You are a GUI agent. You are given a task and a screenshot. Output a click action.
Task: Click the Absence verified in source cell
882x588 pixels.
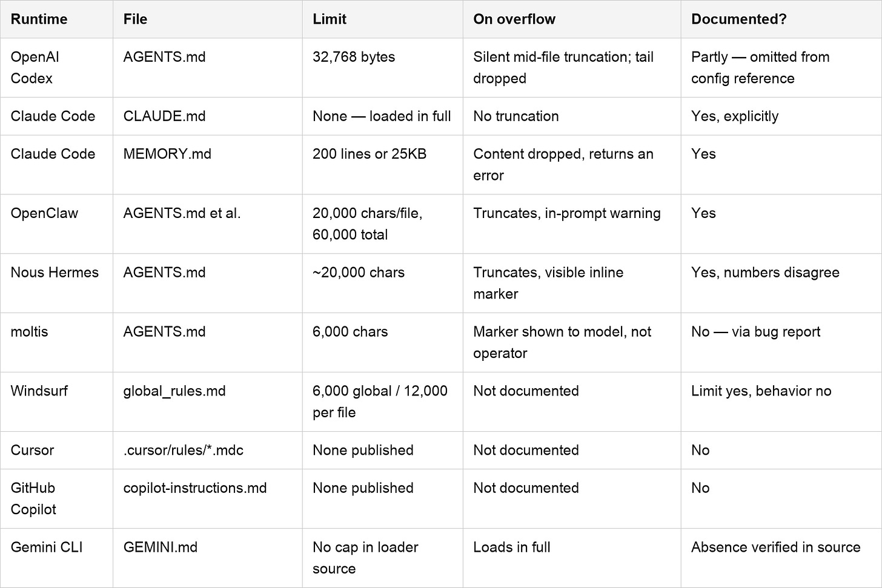coord(781,558)
